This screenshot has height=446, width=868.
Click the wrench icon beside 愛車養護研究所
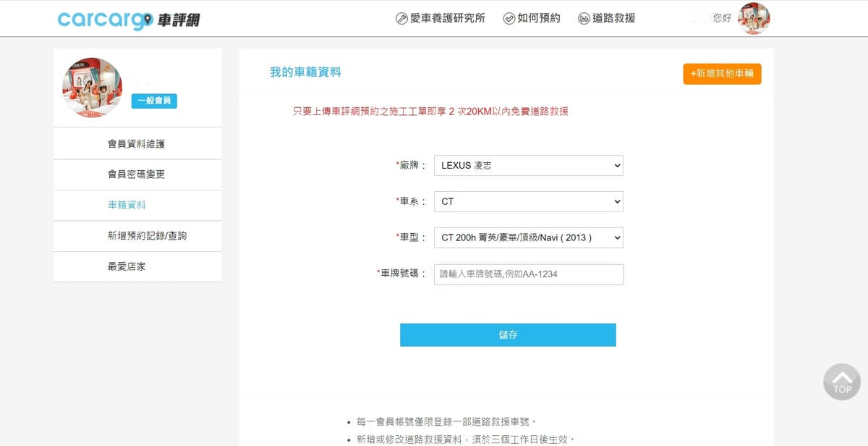401,19
